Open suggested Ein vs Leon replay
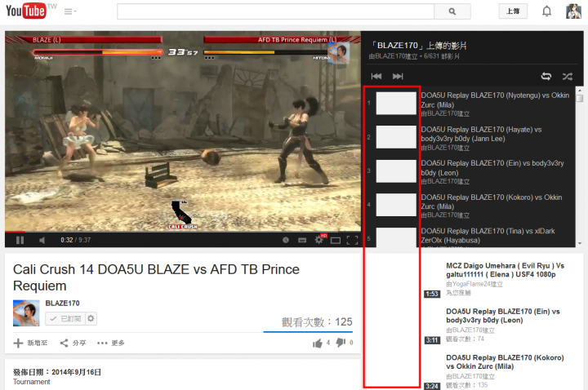The image size is (588, 390). [503, 316]
